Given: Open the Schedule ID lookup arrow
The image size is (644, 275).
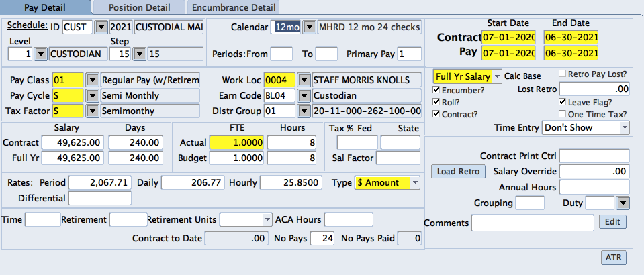Looking at the screenshot, I should click(101, 27).
